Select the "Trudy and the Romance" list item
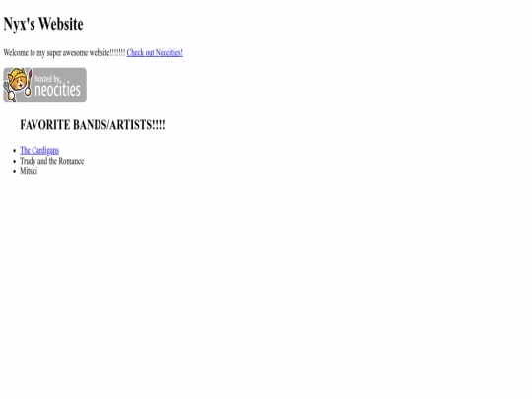 tap(51, 161)
